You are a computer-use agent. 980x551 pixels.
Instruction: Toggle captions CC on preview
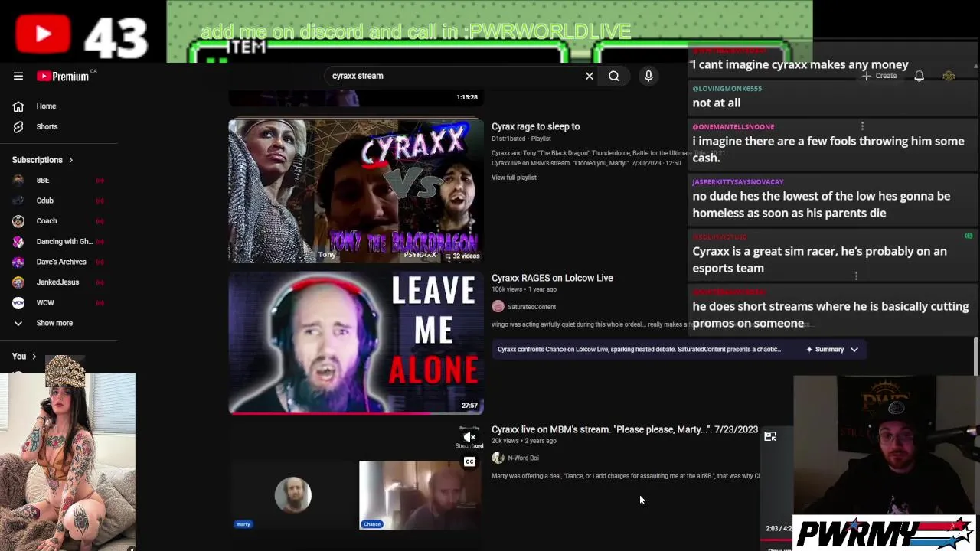[x=469, y=461]
